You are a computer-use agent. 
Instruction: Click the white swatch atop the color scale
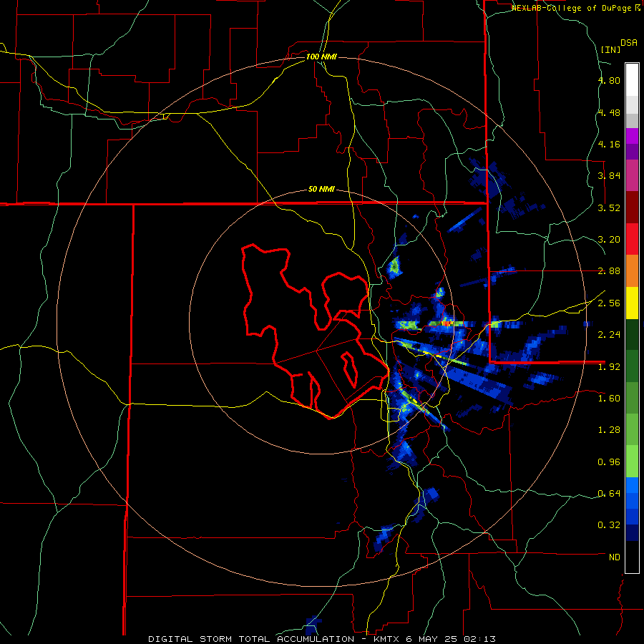[632, 79]
